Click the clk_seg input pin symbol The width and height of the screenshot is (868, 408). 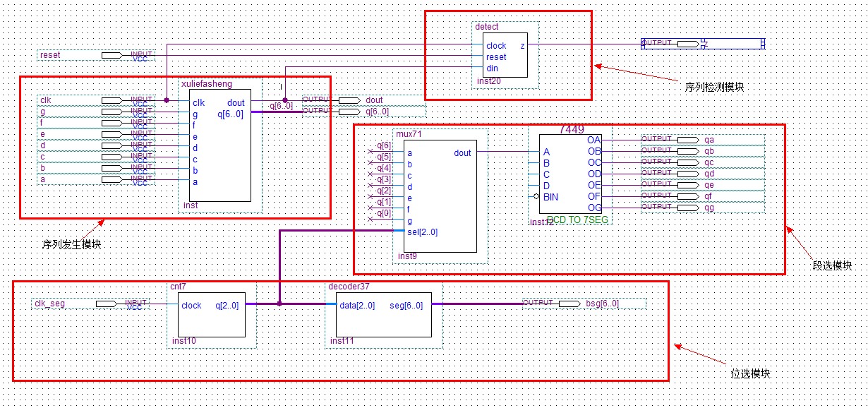tap(107, 304)
